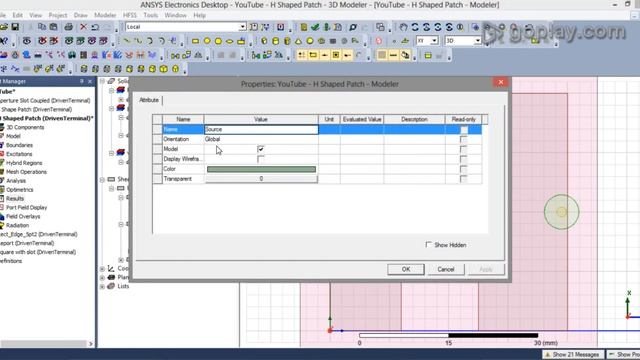Open the HFSS menu
The height and width of the screenshot is (360, 640).
click(x=130, y=15)
